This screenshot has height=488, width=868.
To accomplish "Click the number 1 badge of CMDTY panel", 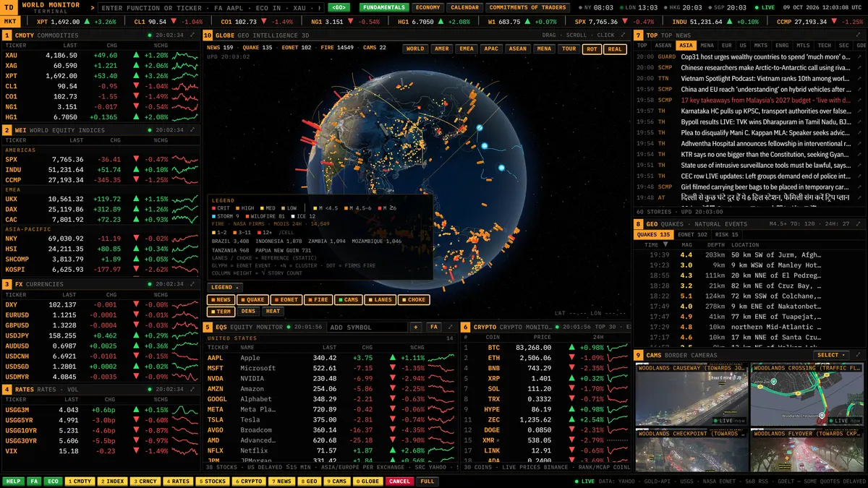I will point(7,35).
